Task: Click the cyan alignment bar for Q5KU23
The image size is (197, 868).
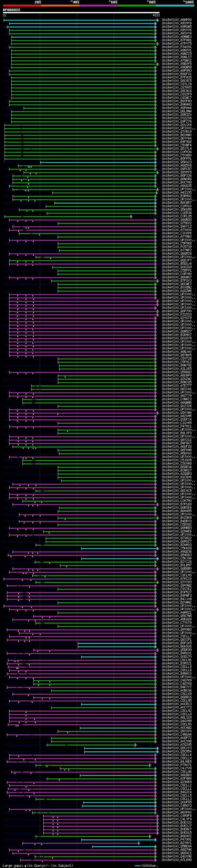Action: coord(98,162)
